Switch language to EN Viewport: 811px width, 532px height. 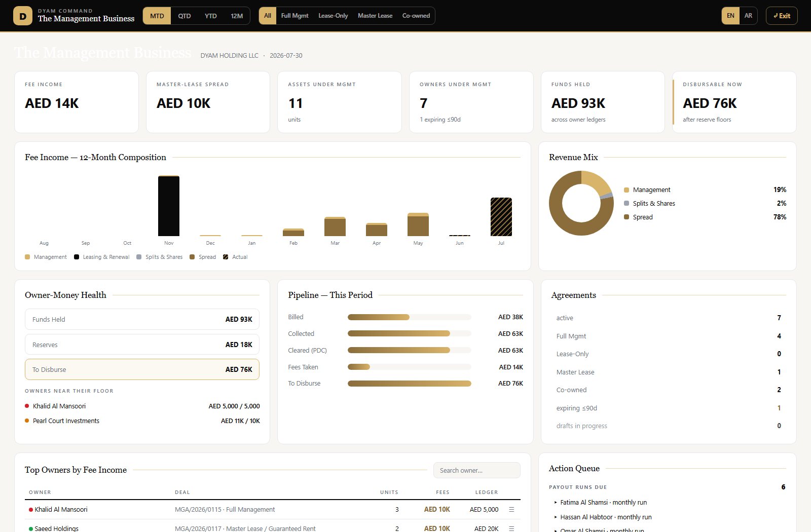(730, 16)
